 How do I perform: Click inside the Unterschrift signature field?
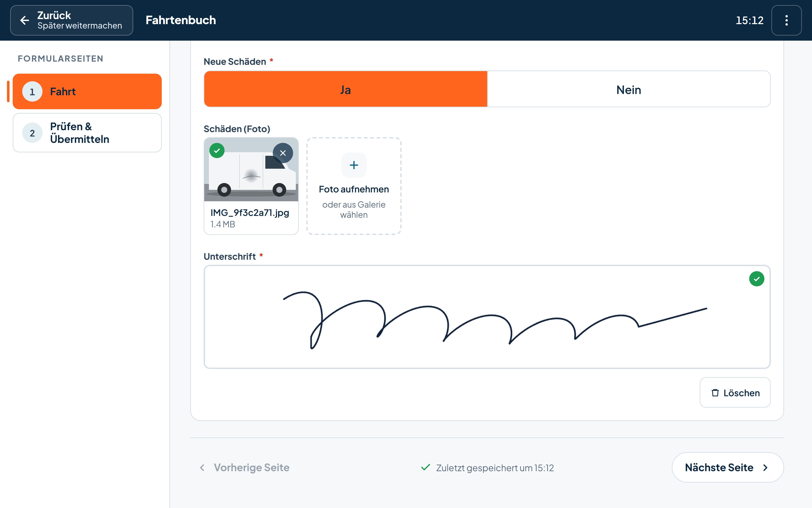click(487, 317)
